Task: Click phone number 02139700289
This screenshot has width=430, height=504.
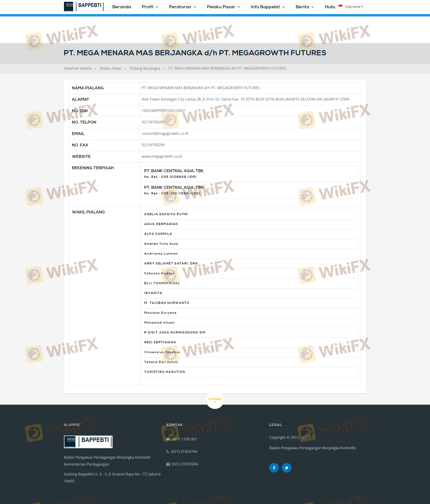Action: click(x=153, y=122)
